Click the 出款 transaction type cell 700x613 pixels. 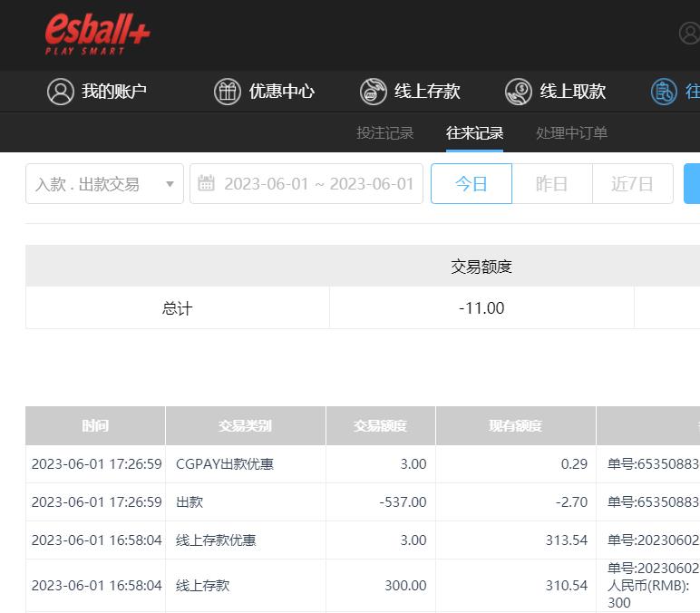pyautogui.click(x=245, y=502)
